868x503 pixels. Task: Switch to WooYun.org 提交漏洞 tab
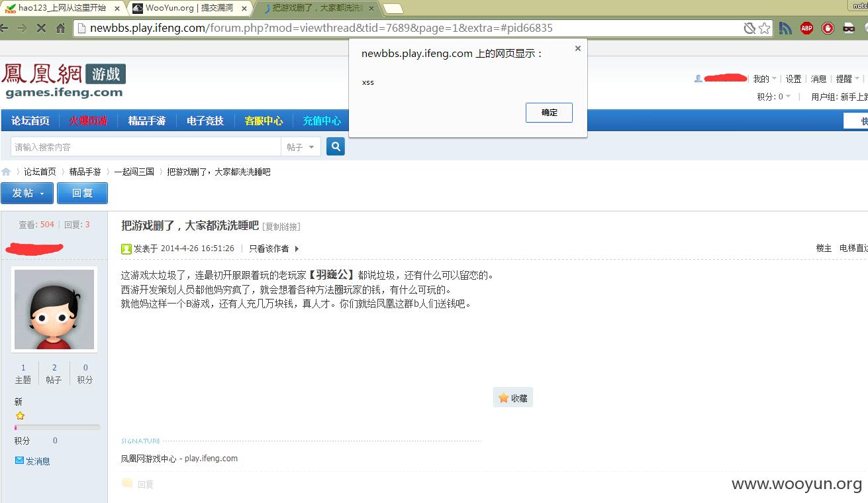click(x=189, y=8)
